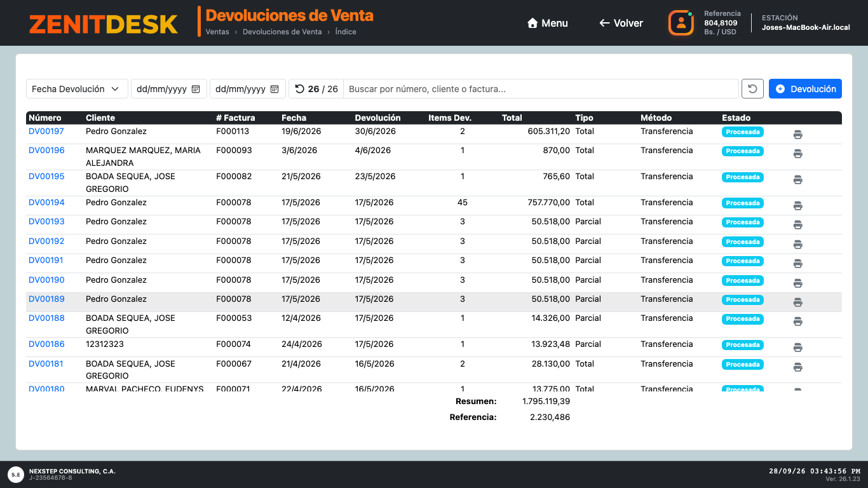
Task: Click Procesada badge in DV00197 row
Action: [742, 132]
